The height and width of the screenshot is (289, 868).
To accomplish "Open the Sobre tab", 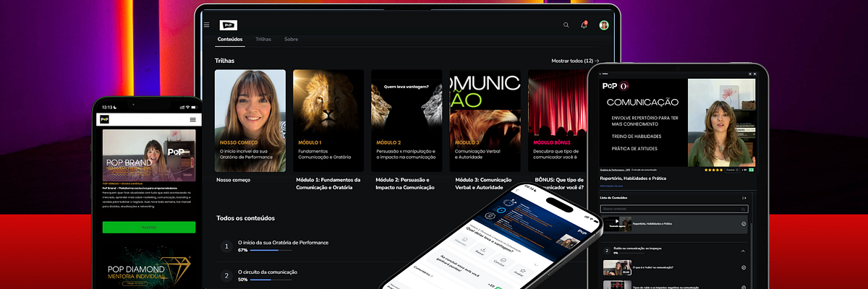I will click(x=291, y=39).
